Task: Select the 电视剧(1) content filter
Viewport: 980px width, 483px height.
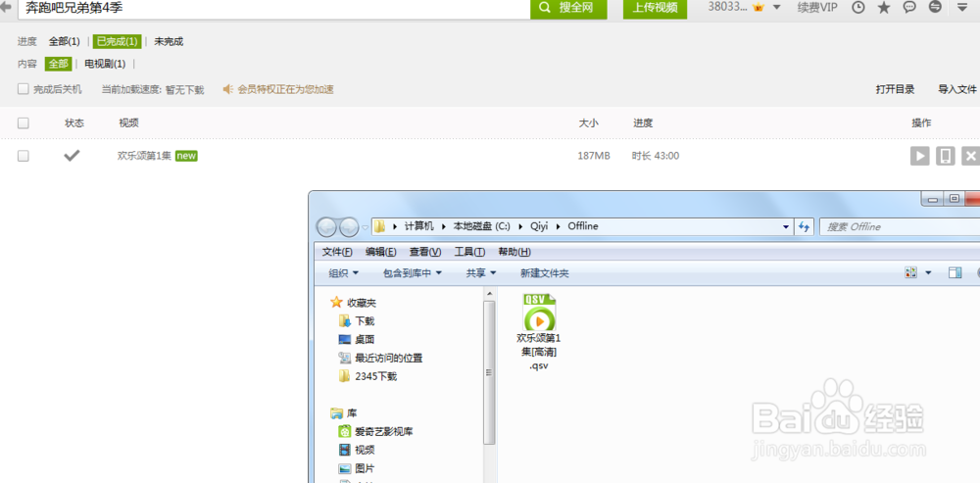Action: click(x=105, y=64)
